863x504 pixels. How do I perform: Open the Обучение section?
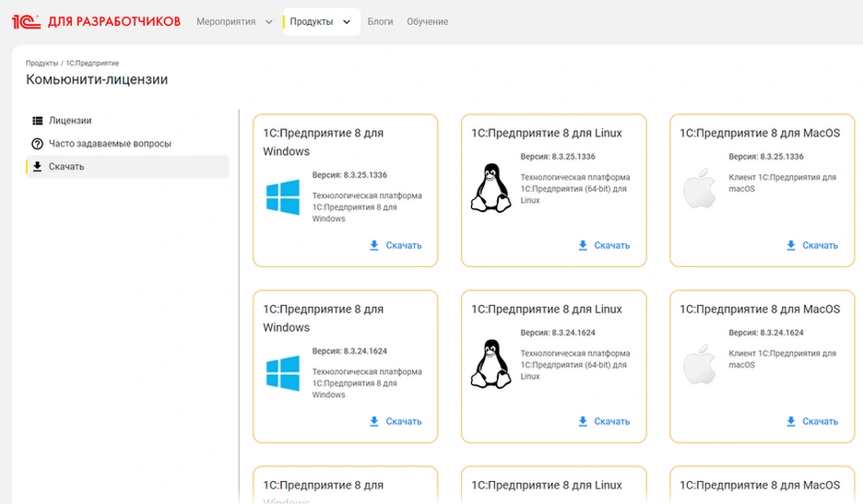click(427, 21)
